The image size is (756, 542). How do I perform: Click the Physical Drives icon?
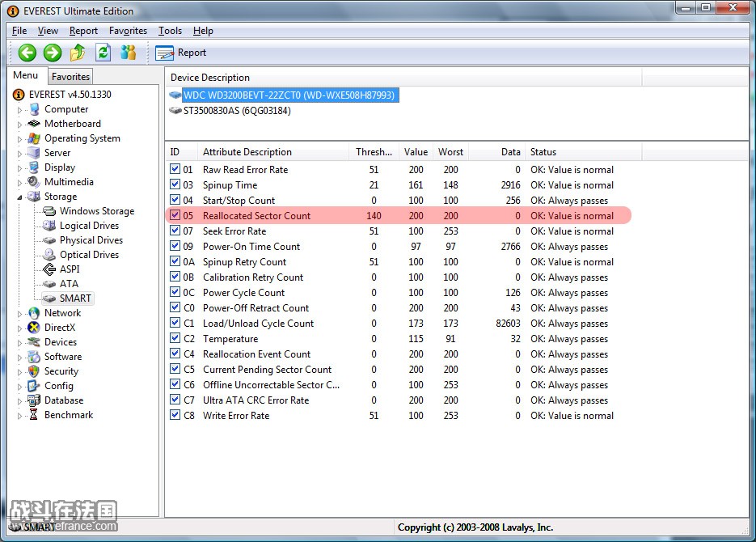[x=49, y=240]
